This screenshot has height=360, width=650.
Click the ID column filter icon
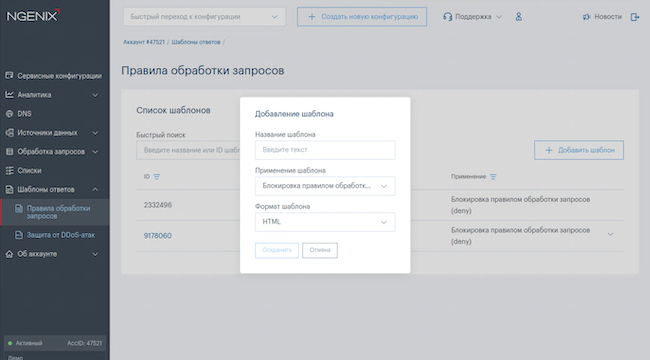pos(157,177)
